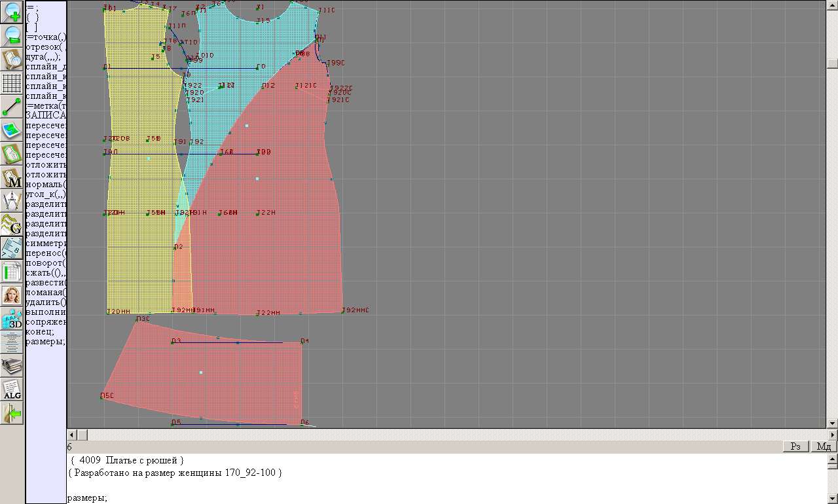Screen dimensions: 838x504
Task: Click the Мд button
Action: click(x=824, y=446)
